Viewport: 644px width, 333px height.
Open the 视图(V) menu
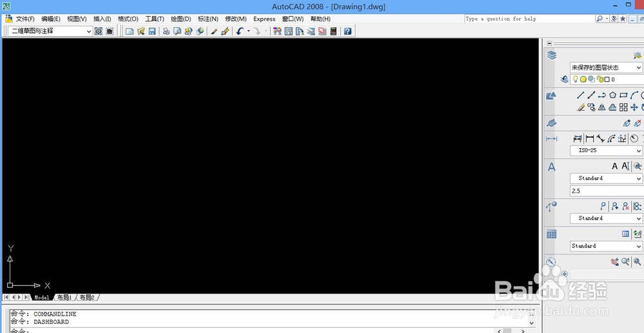click(77, 19)
